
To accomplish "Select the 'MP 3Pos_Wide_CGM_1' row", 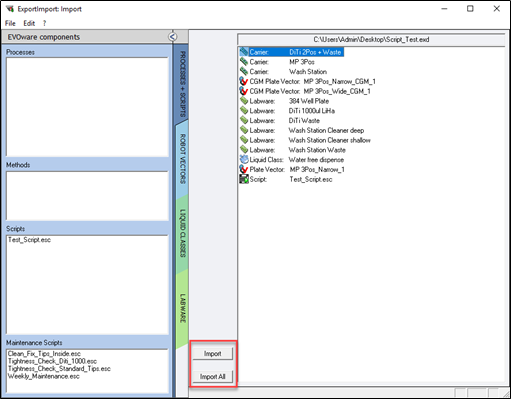I will (305, 91).
